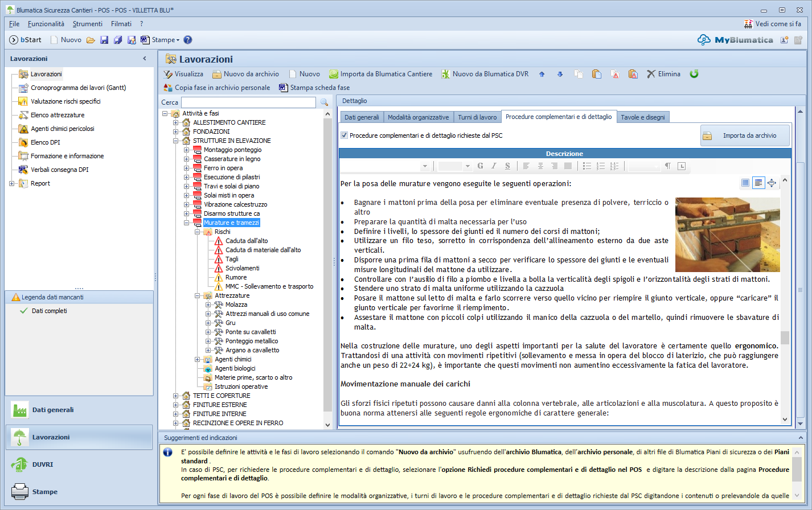Image resolution: width=812 pixels, height=510 pixels.
Task: Click Elimina to delete selected item
Action: point(663,74)
